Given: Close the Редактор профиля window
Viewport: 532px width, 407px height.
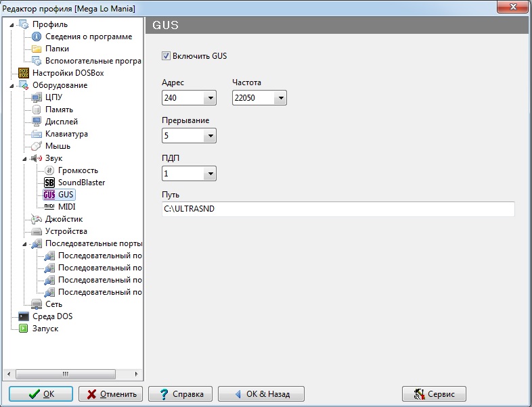Looking at the screenshot, I should [x=512, y=7].
